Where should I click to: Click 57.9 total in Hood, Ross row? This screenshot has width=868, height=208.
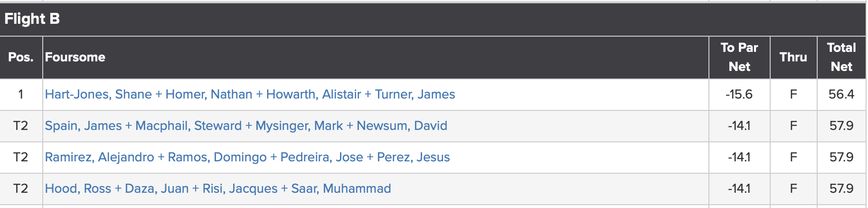pyautogui.click(x=841, y=188)
